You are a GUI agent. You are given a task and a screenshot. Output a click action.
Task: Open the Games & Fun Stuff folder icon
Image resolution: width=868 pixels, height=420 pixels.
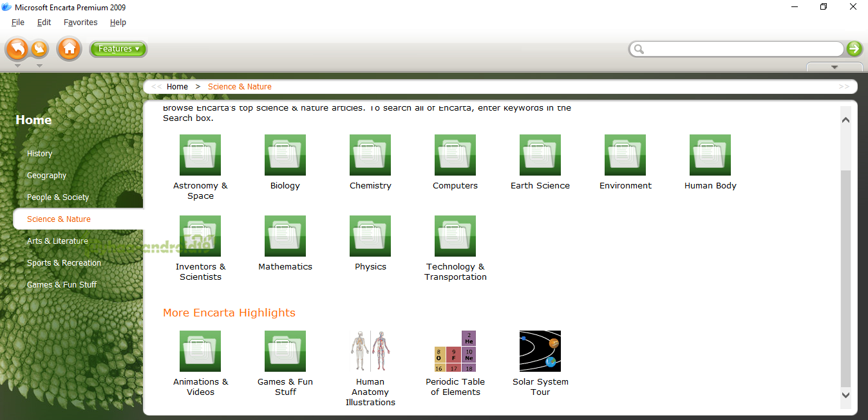(x=285, y=351)
